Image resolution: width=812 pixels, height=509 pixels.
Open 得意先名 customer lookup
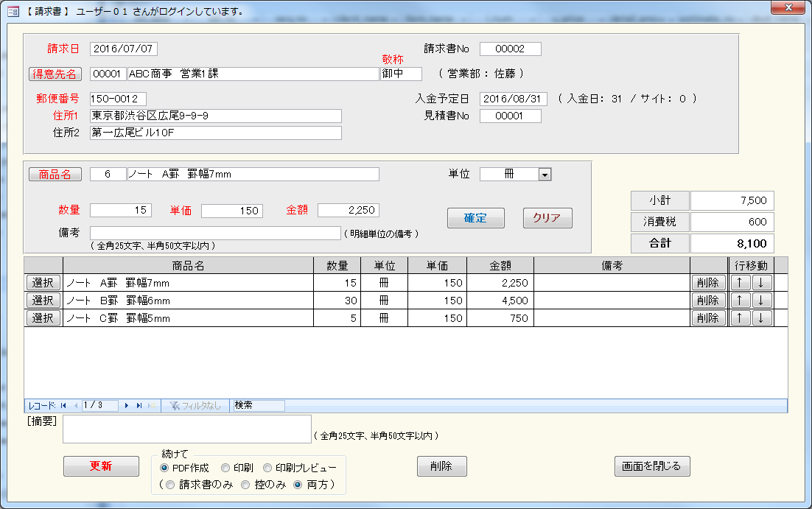coord(55,74)
